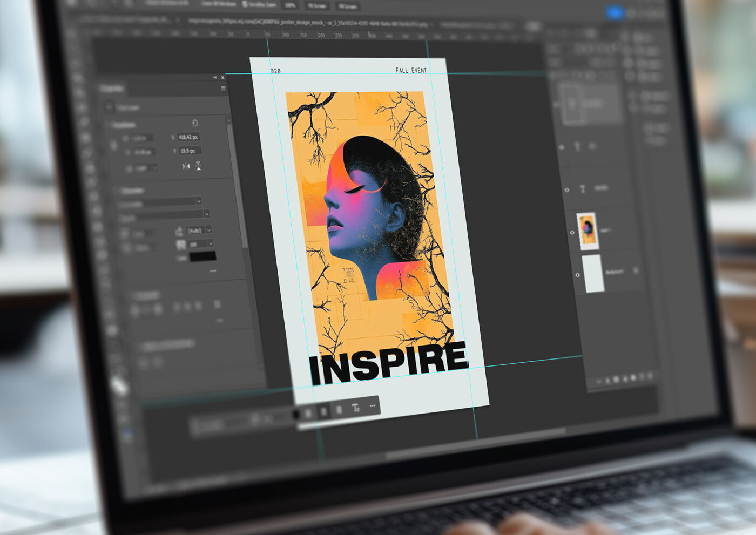Screen dimensions: 756x535
Task: Toggle visibility of the type layer
Action: click(x=566, y=189)
